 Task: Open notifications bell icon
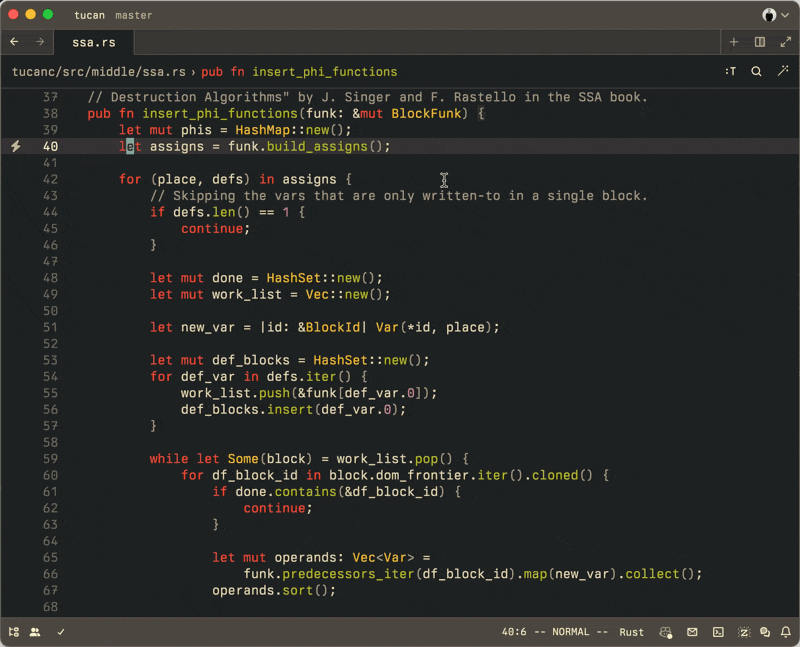[x=786, y=632]
